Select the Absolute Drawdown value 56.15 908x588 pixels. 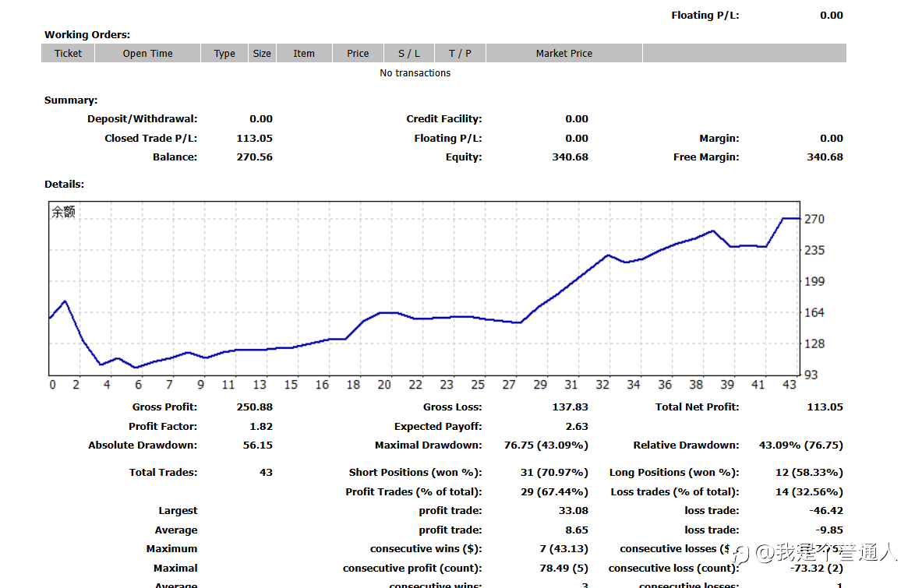(258, 445)
